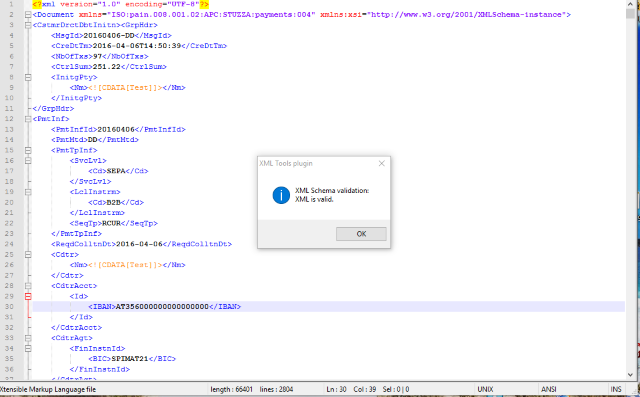Click the PmtInfId 20160406 line
Screen dimensions: 640x397
[x=118, y=129]
